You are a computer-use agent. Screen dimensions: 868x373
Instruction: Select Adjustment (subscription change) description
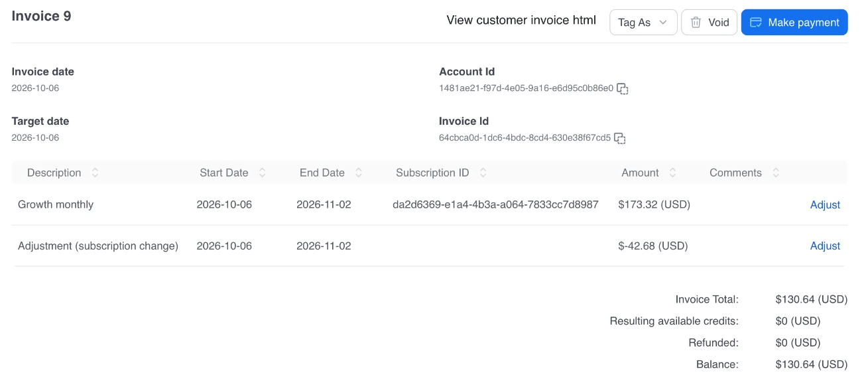click(x=98, y=246)
